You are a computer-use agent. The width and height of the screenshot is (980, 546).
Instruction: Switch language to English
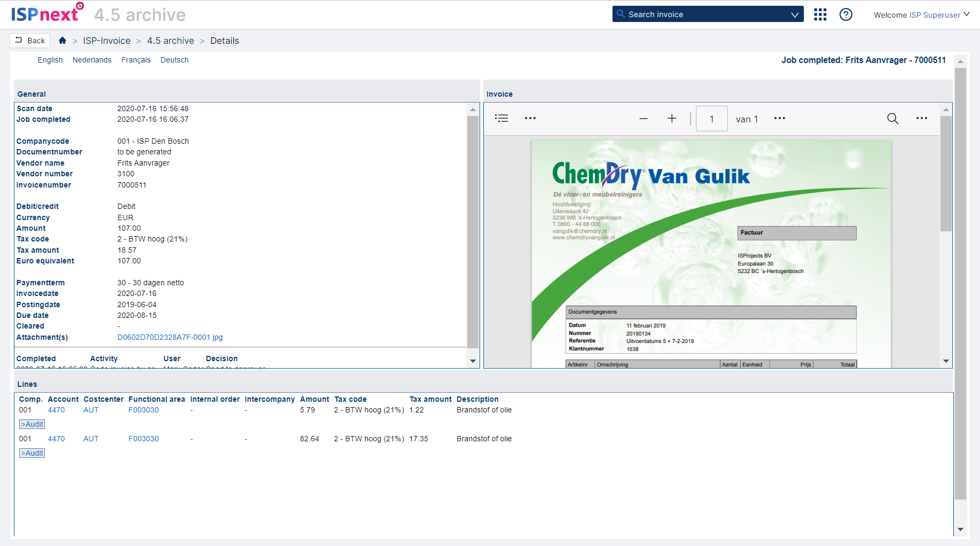[50, 60]
